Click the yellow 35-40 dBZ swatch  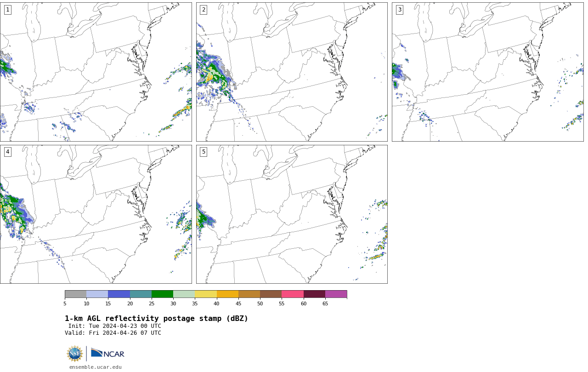(x=206, y=294)
